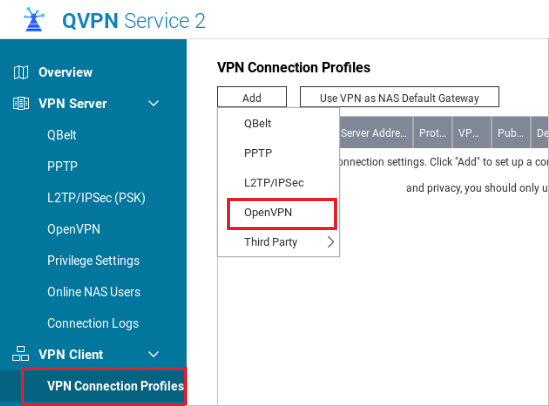Collapse the VPN Server section chevron

coord(153,103)
